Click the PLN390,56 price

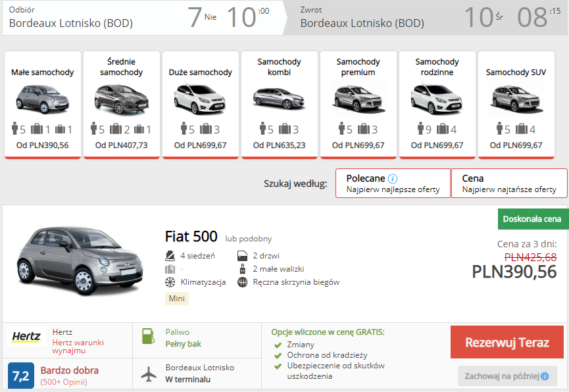514,272
